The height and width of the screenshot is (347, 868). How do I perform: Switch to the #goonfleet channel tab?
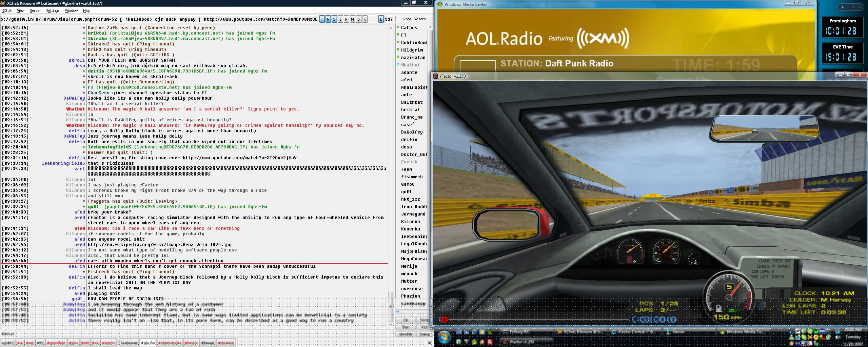56,343
